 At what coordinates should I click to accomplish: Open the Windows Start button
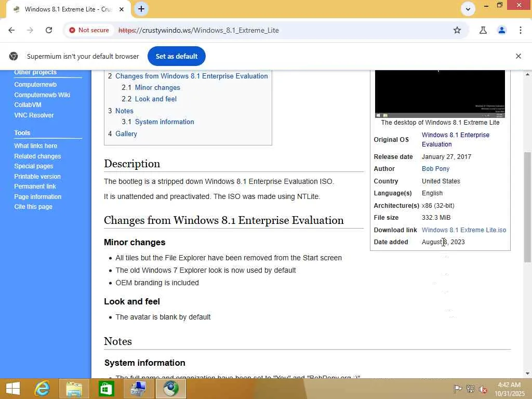click(13, 389)
